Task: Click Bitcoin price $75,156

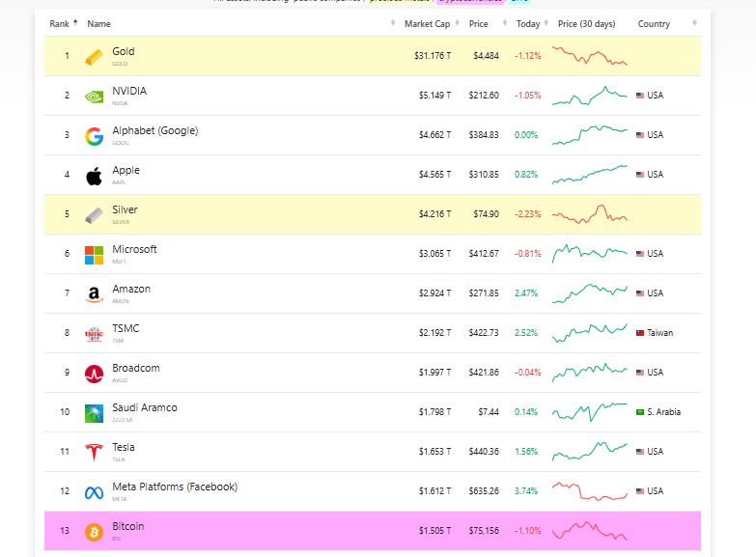Action: [484, 531]
